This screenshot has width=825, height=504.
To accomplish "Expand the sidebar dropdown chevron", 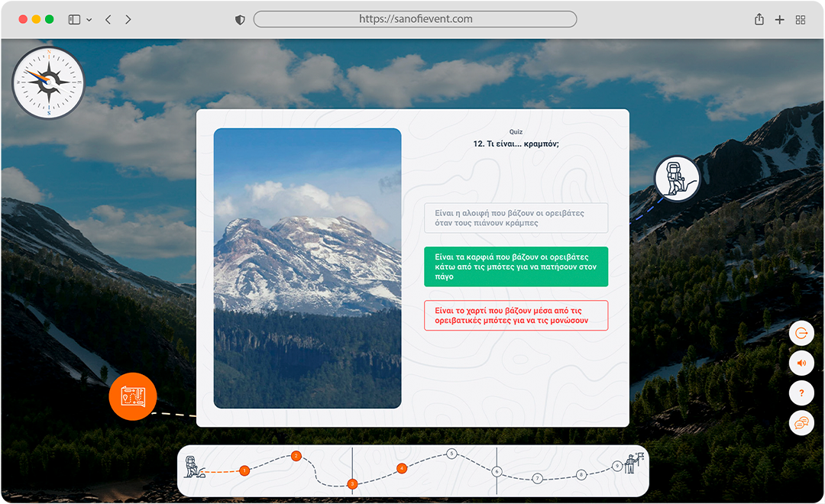I will coord(89,19).
